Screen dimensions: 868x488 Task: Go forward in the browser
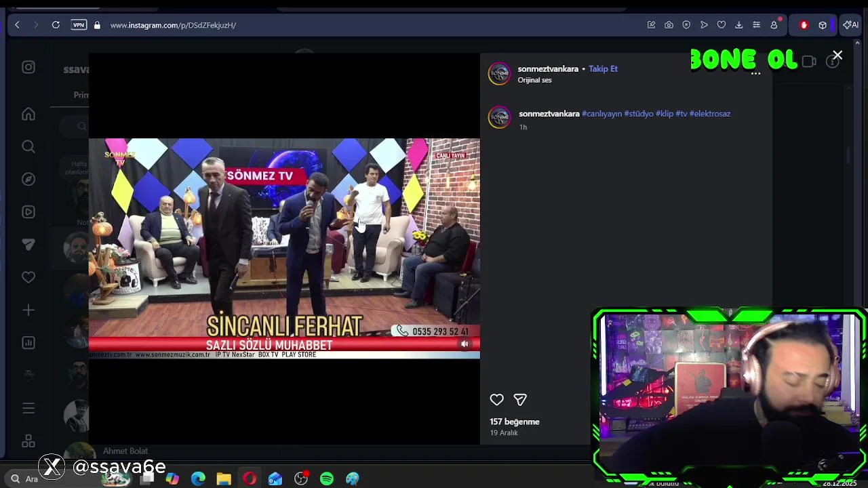(36, 25)
